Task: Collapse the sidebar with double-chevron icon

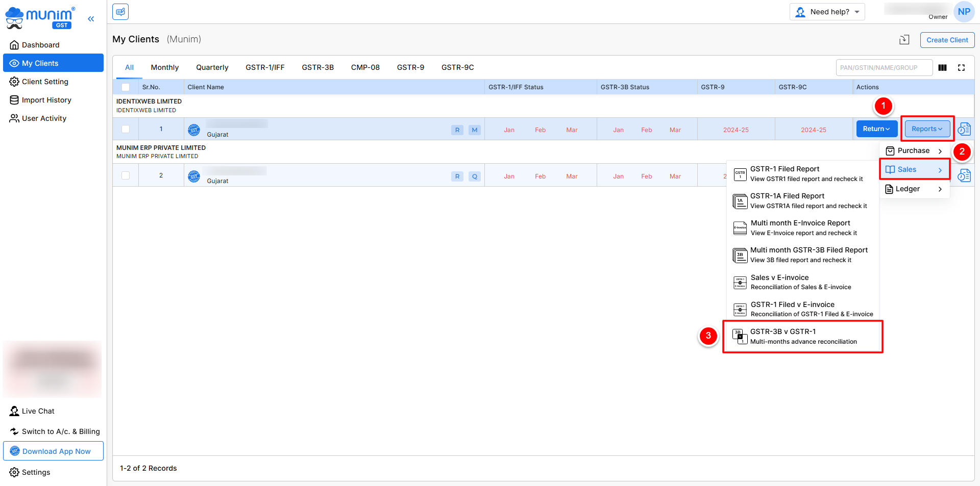Action: pos(91,19)
